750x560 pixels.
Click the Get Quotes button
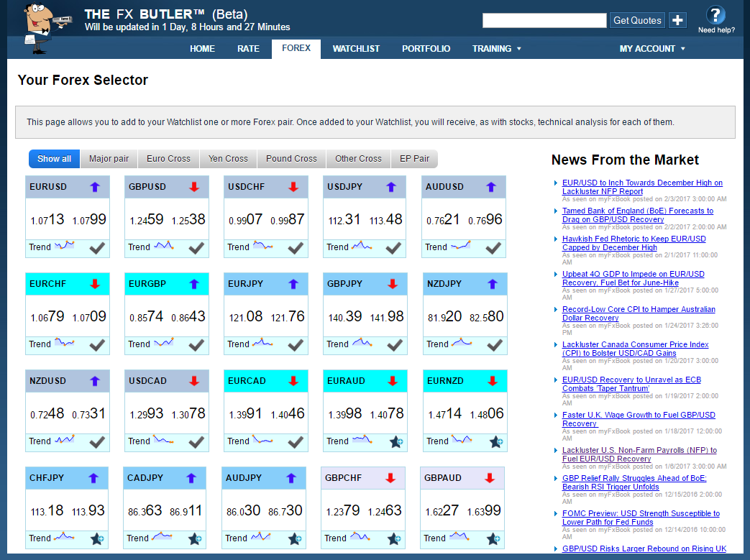click(x=637, y=20)
